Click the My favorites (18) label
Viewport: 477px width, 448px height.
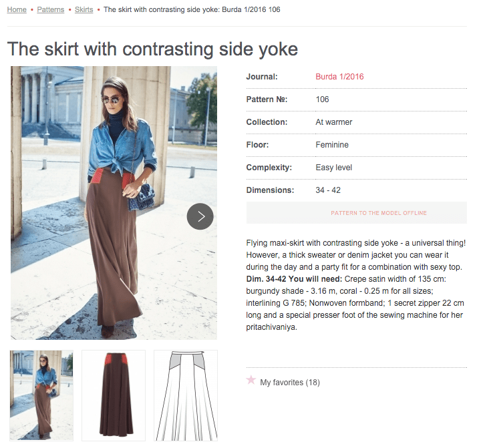290,383
